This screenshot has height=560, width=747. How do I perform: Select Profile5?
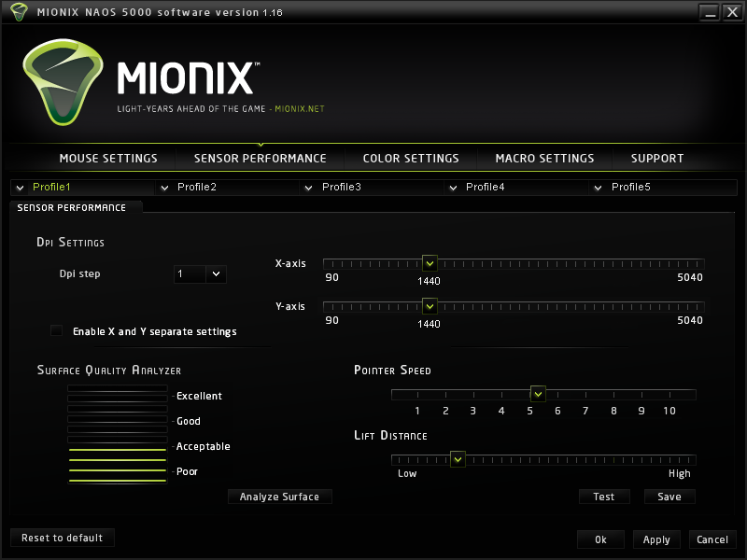tap(631, 187)
